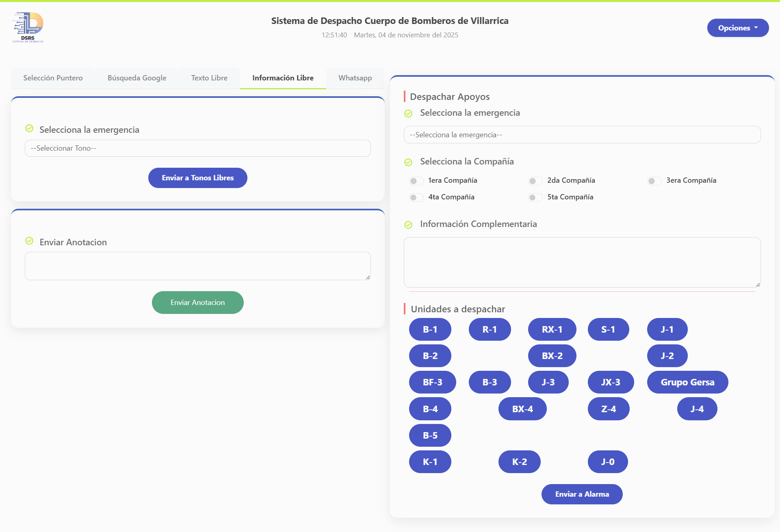780x532 pixels.
Task: Click the green Enviar Anotacion button
Action: 197,303
